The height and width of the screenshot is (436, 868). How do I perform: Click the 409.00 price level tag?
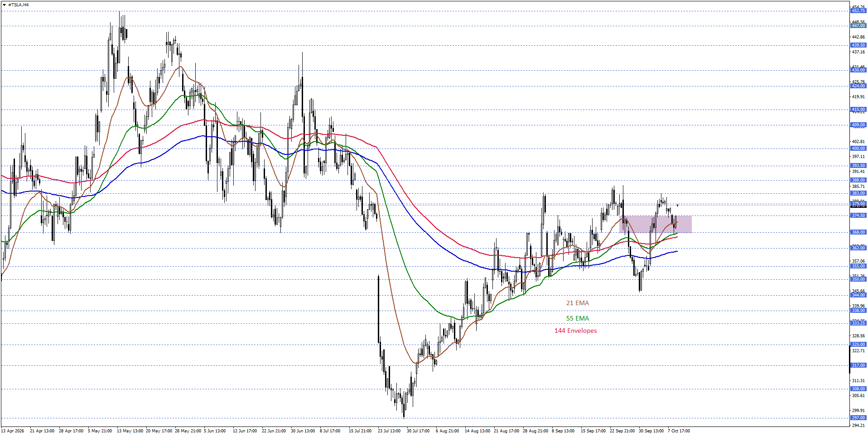858,125
